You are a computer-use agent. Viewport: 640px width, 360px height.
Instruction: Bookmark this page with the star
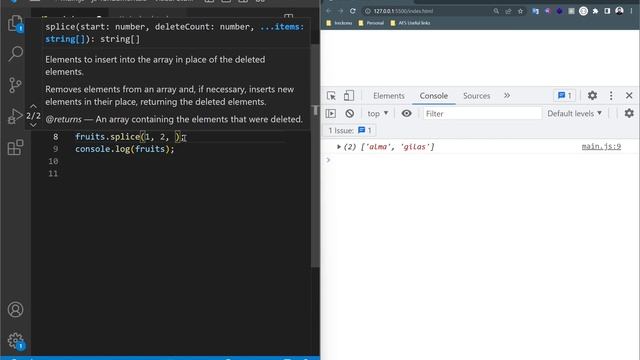(x=520, y=11)
